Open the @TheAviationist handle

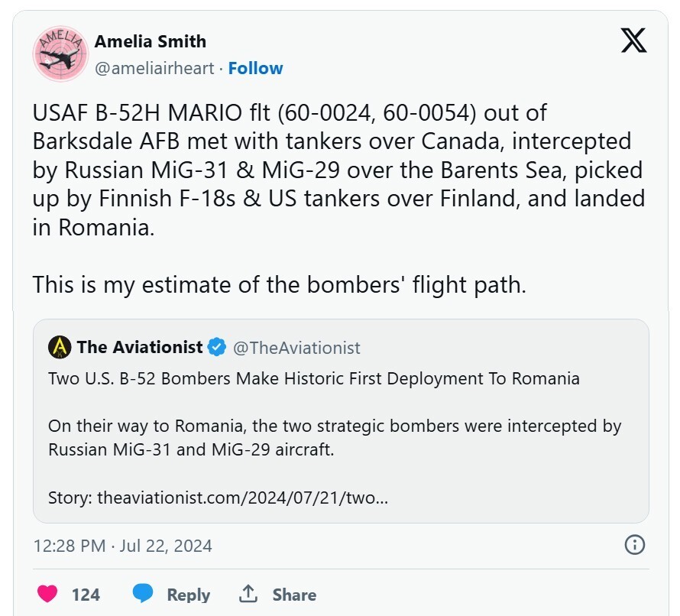click(x=296, y=348)
